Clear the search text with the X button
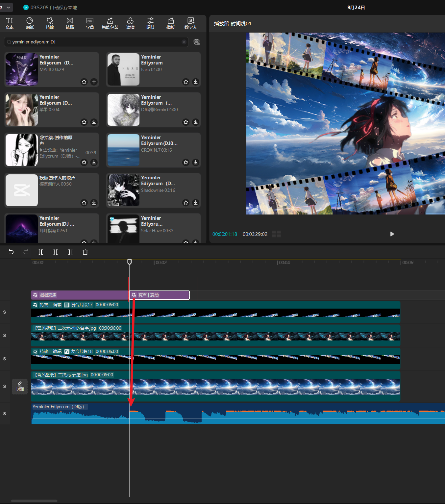Screen dimensions: 445x504 pyautogui.click(x=184, y=42)
